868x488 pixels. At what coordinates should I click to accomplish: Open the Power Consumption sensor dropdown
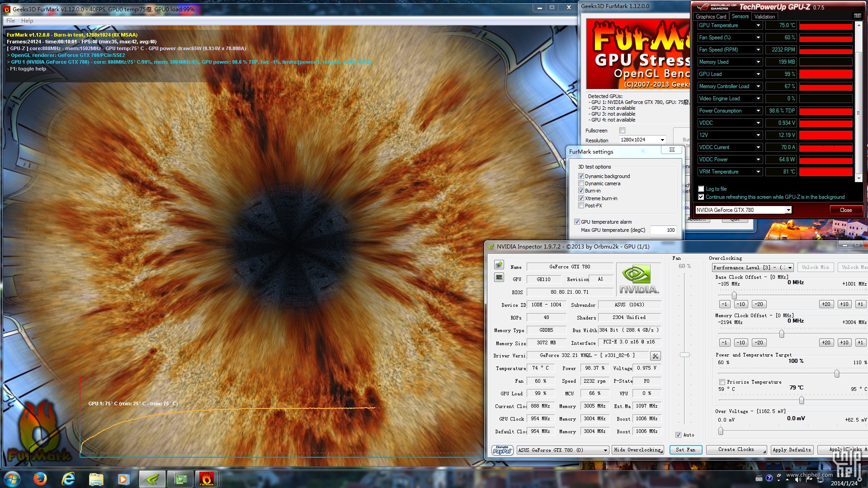pos(758,111)
